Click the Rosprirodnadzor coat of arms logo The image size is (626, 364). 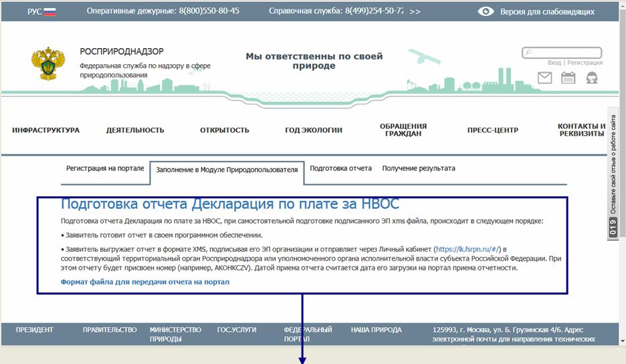click(48, 64)
